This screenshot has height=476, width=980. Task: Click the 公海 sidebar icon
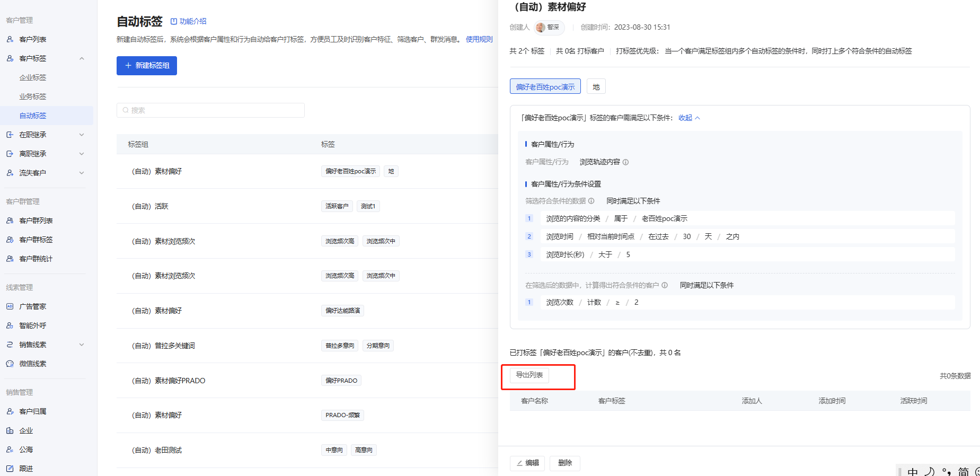10,449
